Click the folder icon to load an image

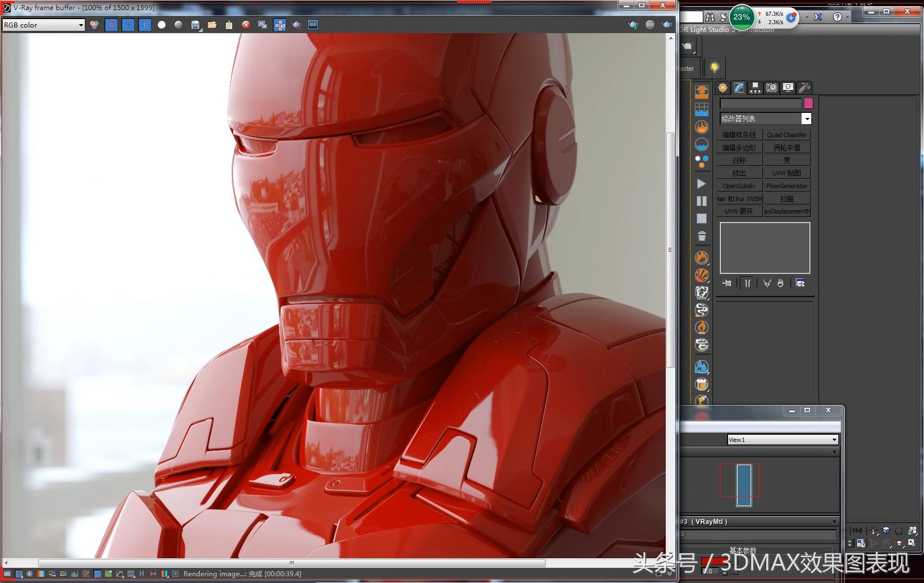(212, 25)
